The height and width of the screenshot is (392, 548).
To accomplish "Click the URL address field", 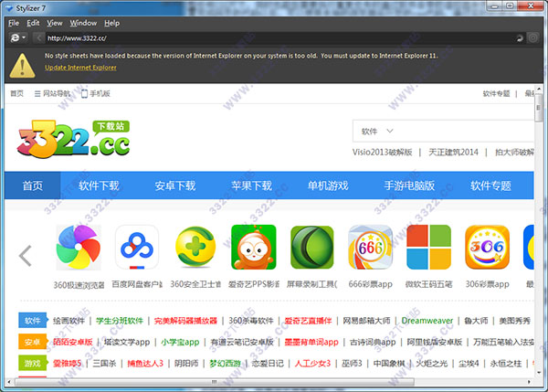I will pyautogui.click(x=279, y=38).
